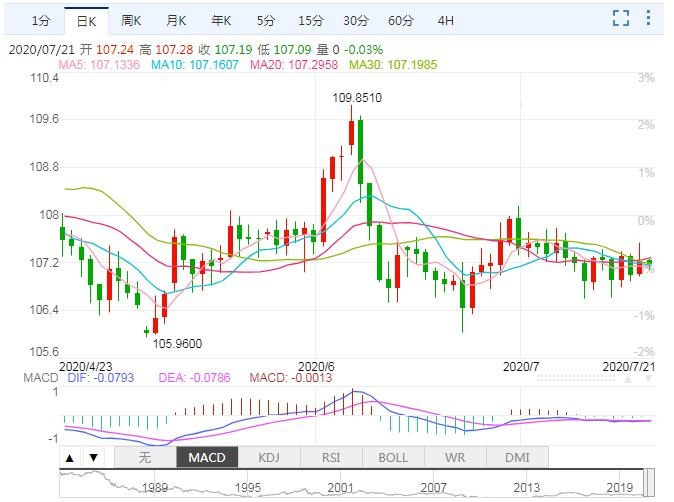Click the zoom-out minus icon
The height and width of the screenshot is (502, 674).
point(653,18)
